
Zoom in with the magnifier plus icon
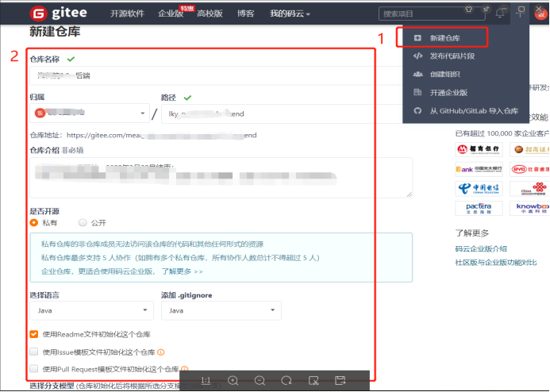point(233,380)
